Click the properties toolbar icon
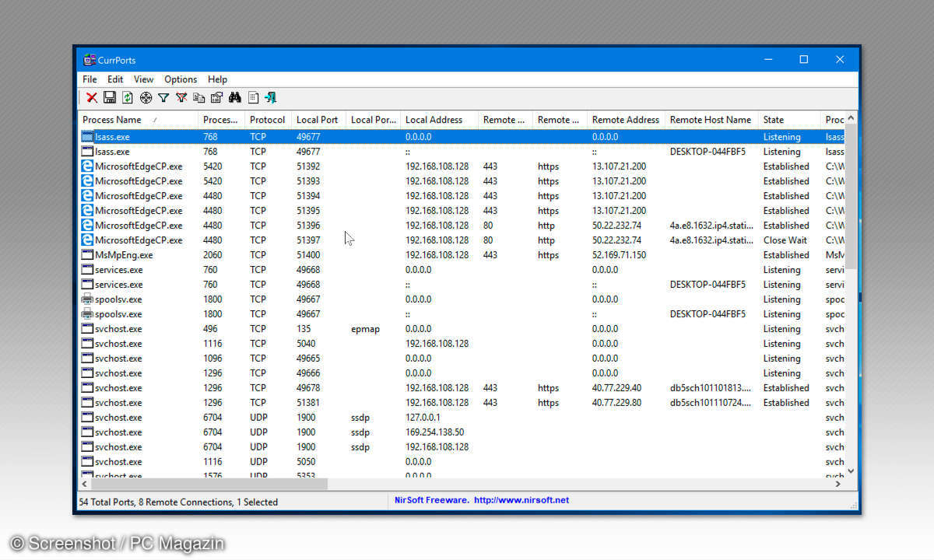Image resolution: width=934 pixels, height=560 pixels. [x=217, y=97]
